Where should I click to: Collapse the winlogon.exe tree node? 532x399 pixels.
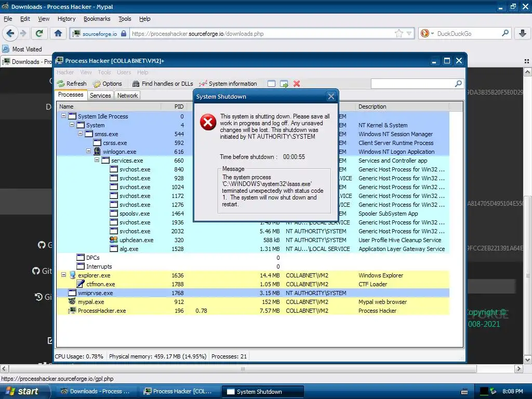pyautogui.click(x=88, y=151)
